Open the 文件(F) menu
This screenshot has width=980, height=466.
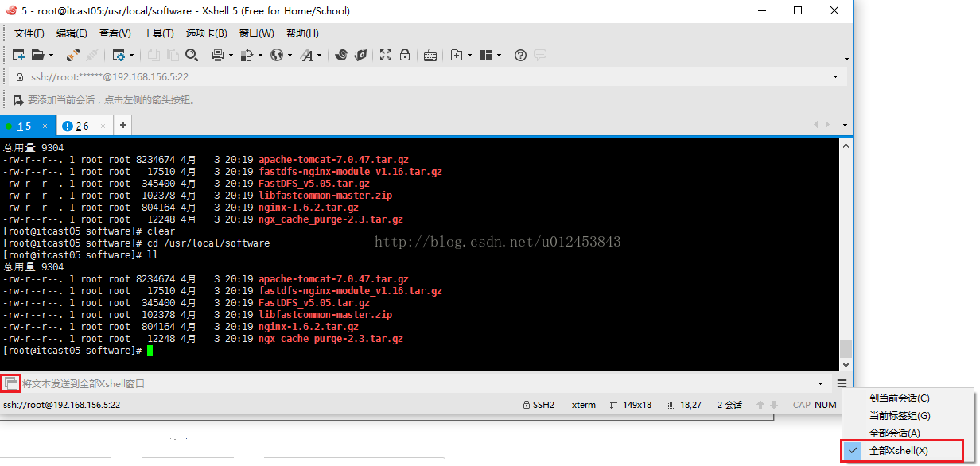[x=29, y=33]
